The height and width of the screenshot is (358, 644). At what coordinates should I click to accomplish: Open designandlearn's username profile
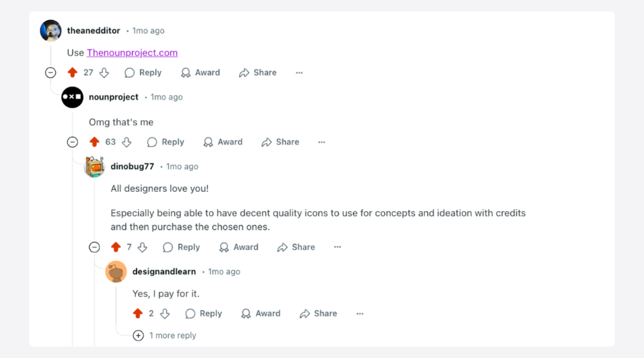point(164,271)
